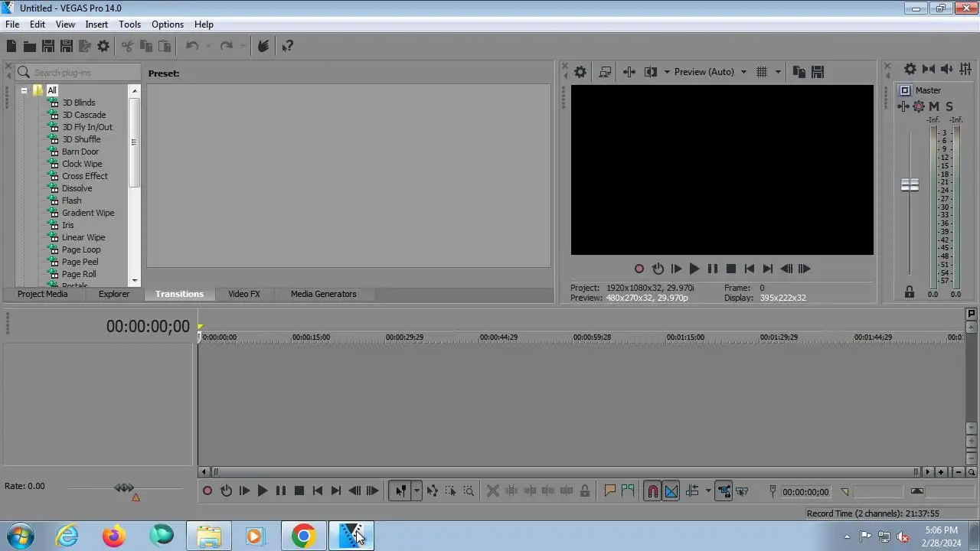Viewport: 980px width, 551px height.
Task: Toggle Enable Snapping magnet button
Action: [653, 491]
